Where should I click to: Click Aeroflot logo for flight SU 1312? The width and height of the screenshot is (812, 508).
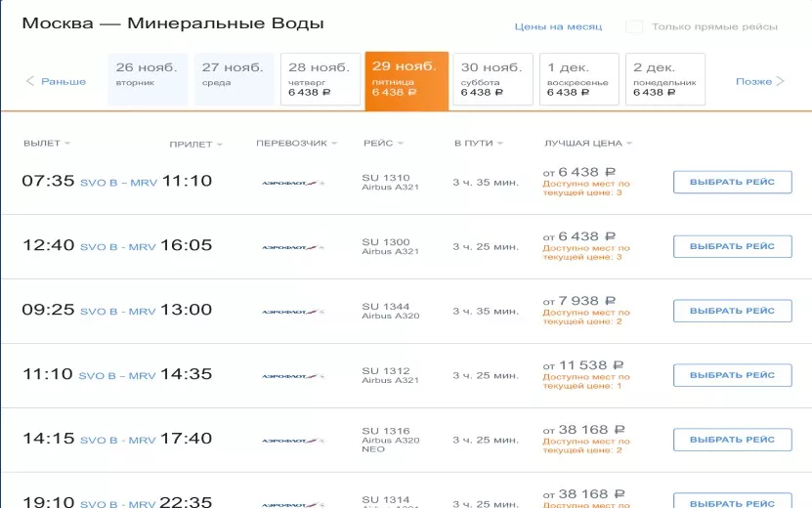point(293,376)
